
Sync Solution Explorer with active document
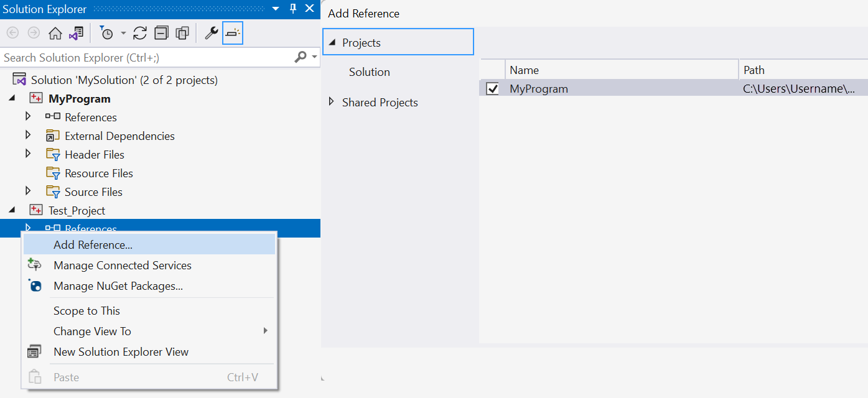[x=75, y=32]
